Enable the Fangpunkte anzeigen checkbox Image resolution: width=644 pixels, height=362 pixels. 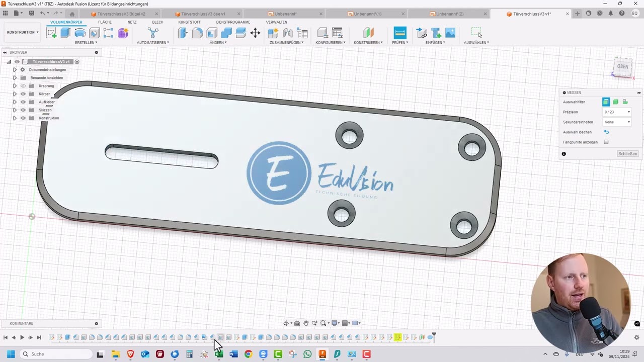tap(606, 142)
